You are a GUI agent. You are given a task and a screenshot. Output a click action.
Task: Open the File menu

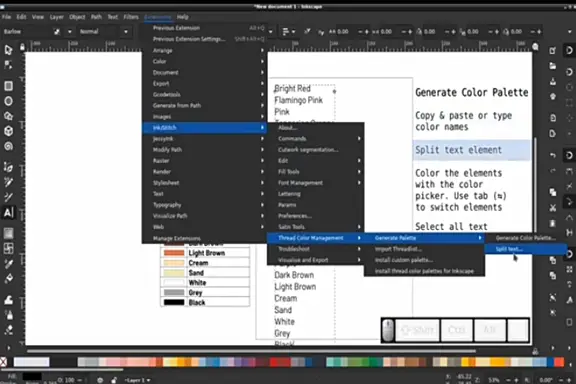pyautogui.click(x=6, y=17)
